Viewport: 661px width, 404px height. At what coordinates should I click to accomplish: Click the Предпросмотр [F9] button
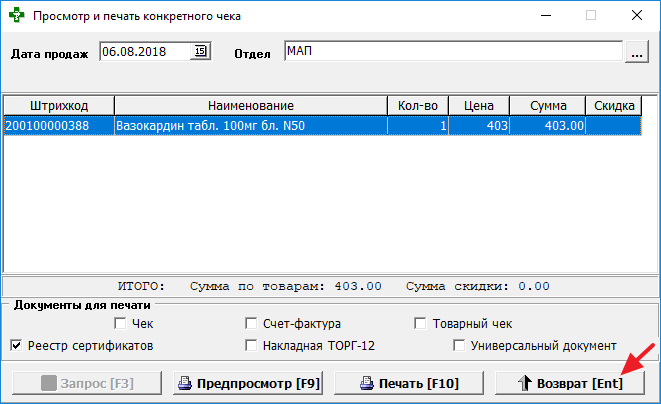tap(248, 383)
